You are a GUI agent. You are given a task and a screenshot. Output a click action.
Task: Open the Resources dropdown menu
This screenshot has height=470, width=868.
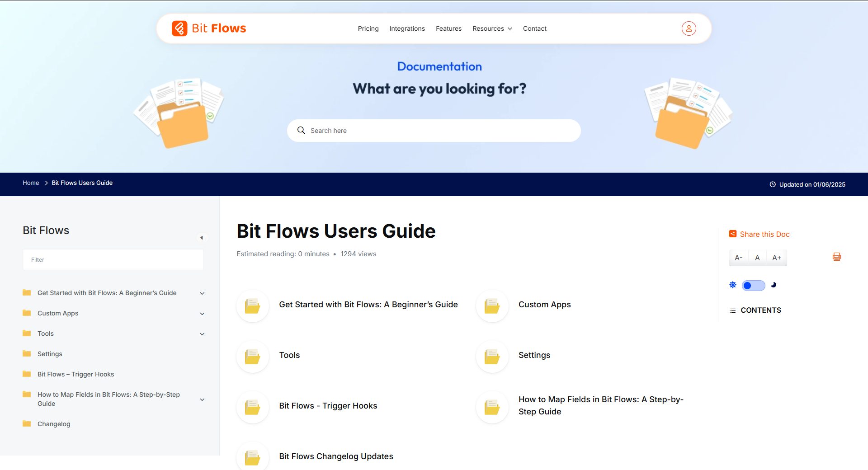pos(492,28)
